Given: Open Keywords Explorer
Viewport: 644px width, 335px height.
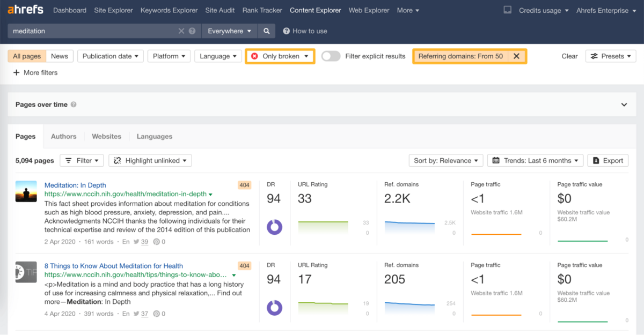Looking at the screenshot, I should [169, 10].
